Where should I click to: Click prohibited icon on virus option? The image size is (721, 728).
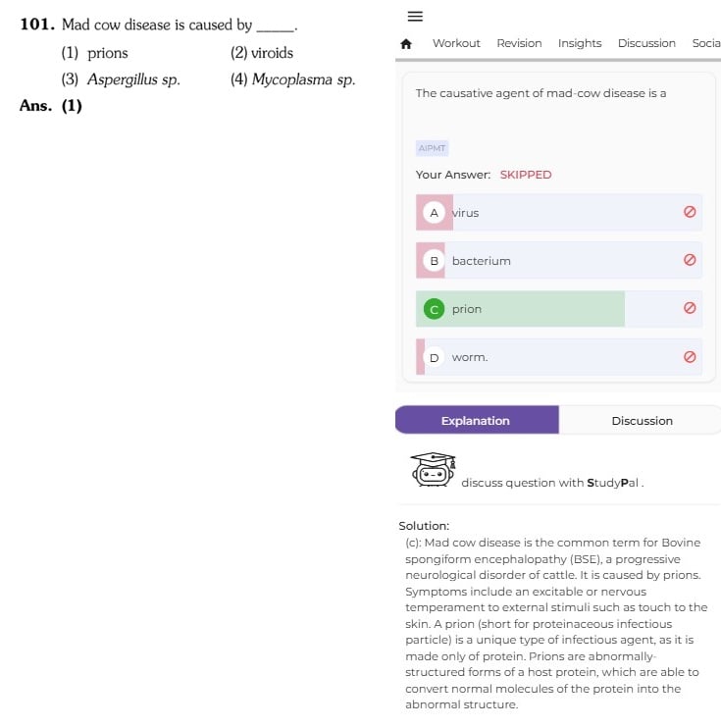coord(690,212)
